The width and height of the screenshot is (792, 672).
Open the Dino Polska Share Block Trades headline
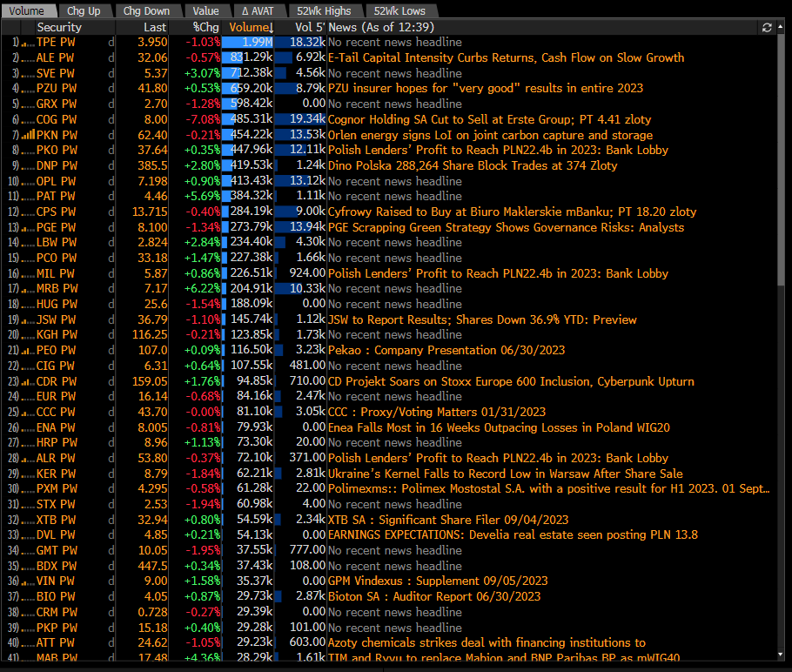(x=473, y=165)
